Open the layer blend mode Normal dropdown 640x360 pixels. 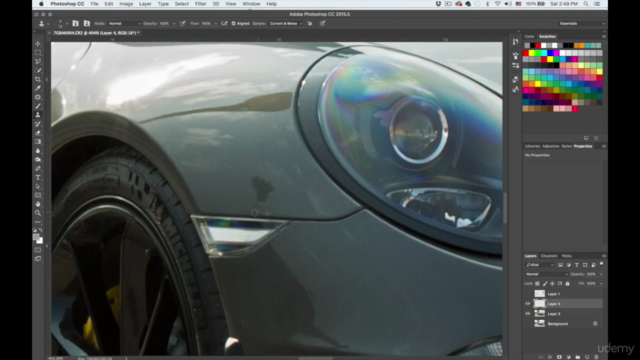tap(547, 274)
